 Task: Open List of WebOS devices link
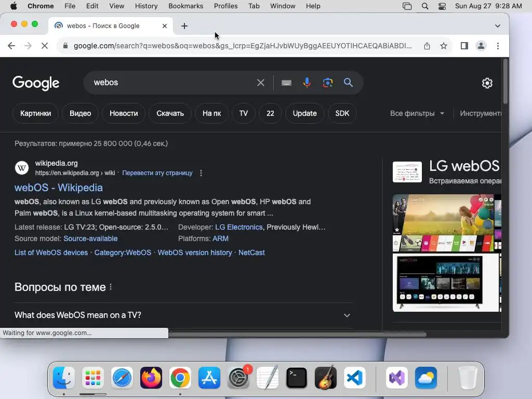pos(51,252)
